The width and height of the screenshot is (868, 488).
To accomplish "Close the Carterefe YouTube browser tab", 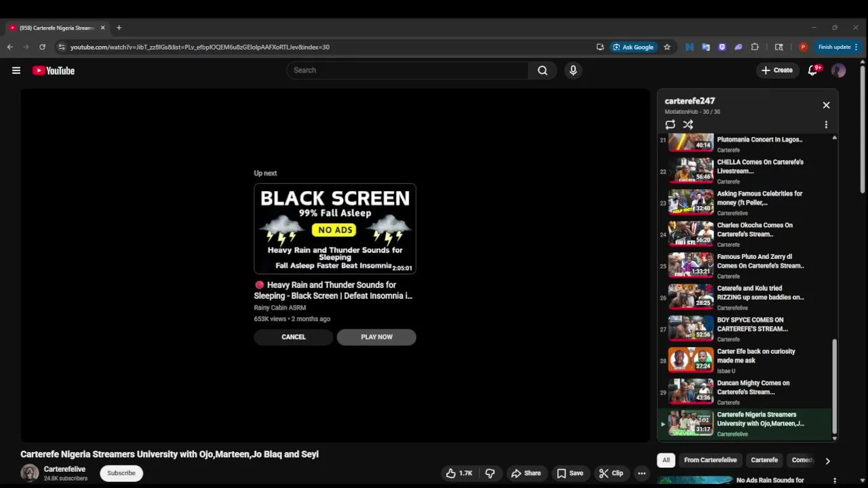I will [x=102, y=28].
